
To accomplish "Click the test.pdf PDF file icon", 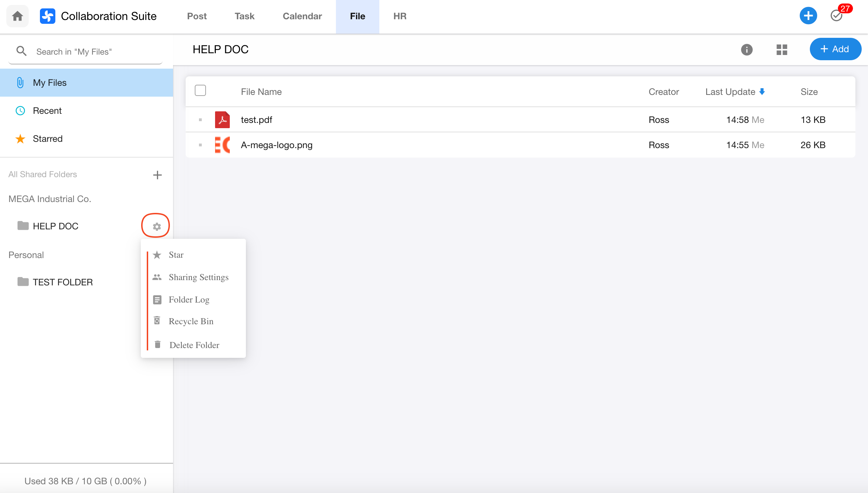I will point(222,120).
